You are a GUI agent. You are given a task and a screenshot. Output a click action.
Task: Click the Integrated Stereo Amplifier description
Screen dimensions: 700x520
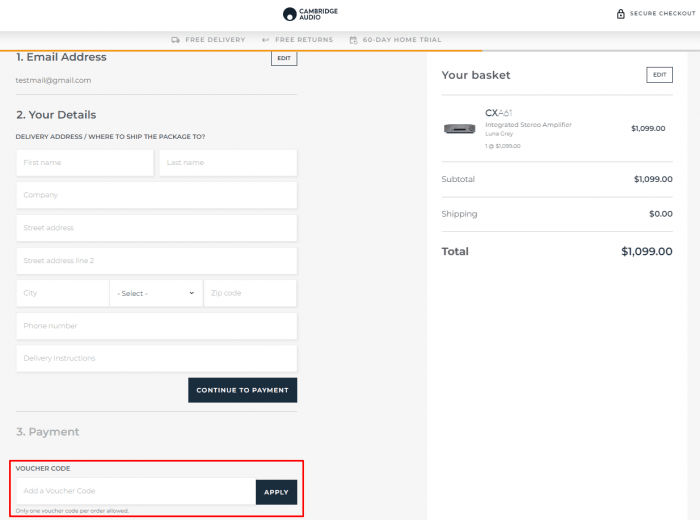click(528, 125)
